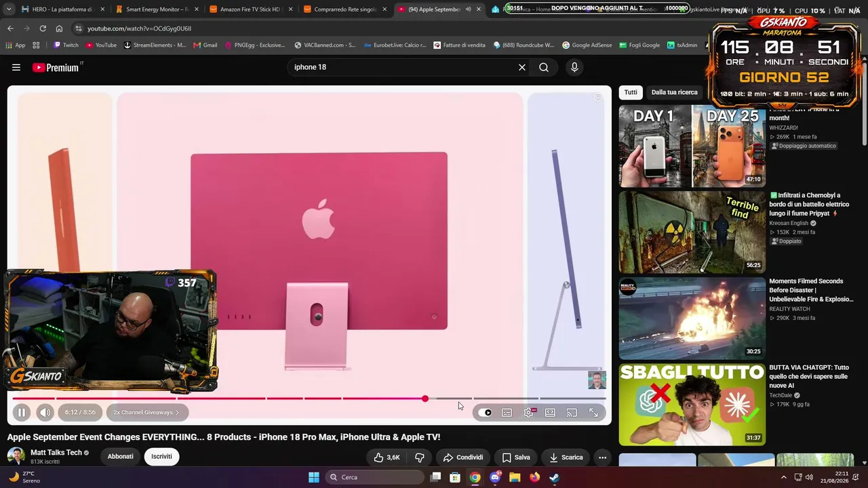Open the Chernobyl 'Terrible find' thumbnail

[x=692, y=232]
